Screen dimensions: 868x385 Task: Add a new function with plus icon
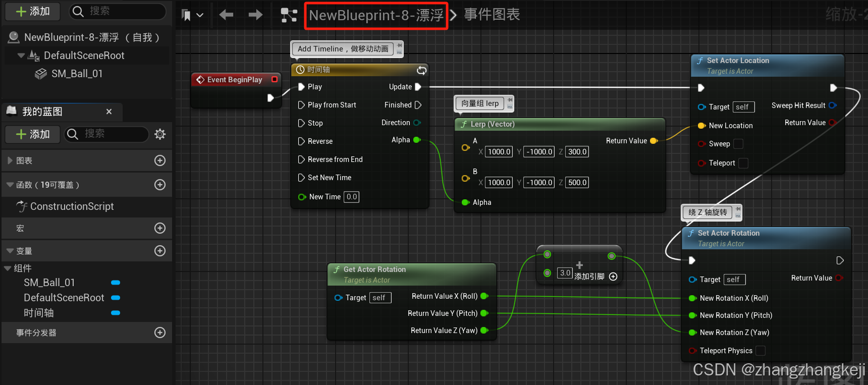click(x=160, y=185)
